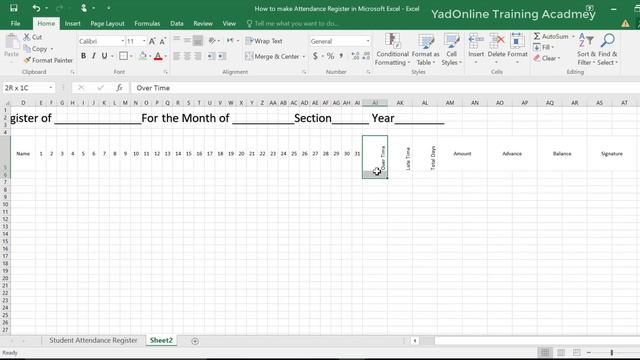Open the Format cells menu icon

[x=518, y=40]
